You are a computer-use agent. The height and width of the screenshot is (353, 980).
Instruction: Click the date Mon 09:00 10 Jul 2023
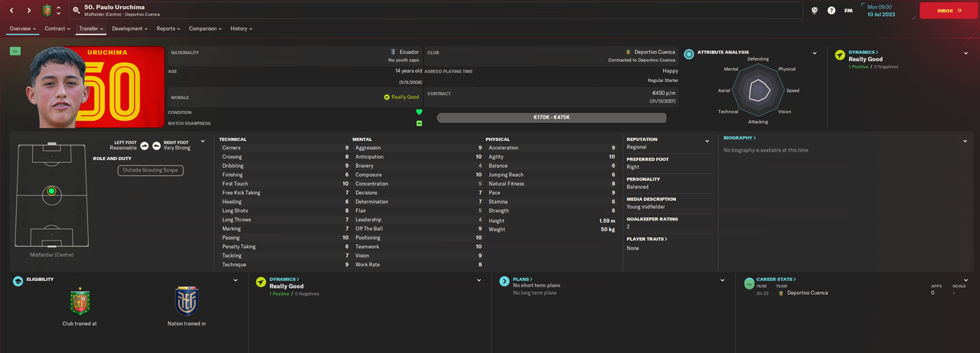pyautogui.click(x=880, y=11)
